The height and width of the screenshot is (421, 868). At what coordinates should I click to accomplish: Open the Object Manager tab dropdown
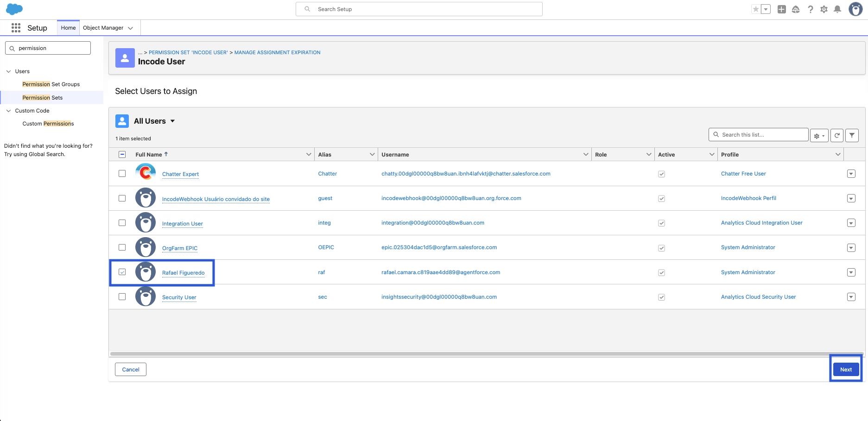[131, 28]
